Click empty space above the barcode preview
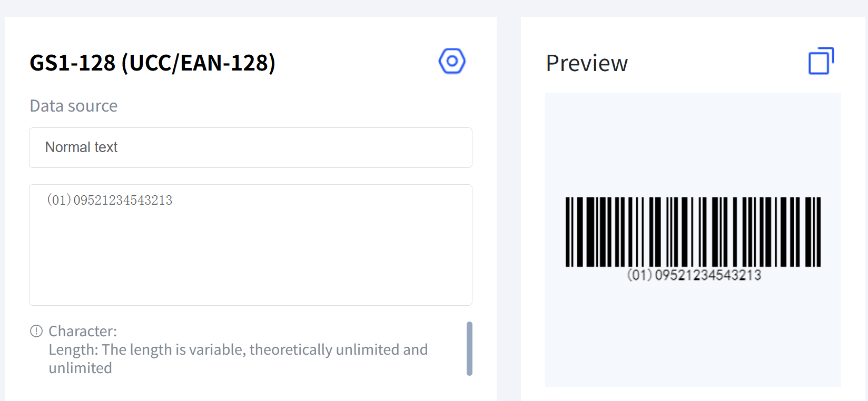This screenshot has height=401, width=868. pos(693,142)
